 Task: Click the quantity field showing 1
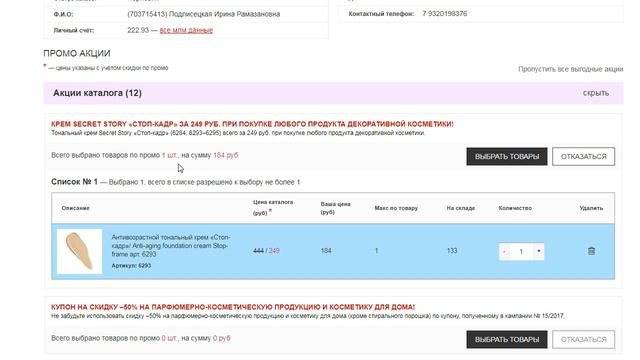tap(521, 251)
